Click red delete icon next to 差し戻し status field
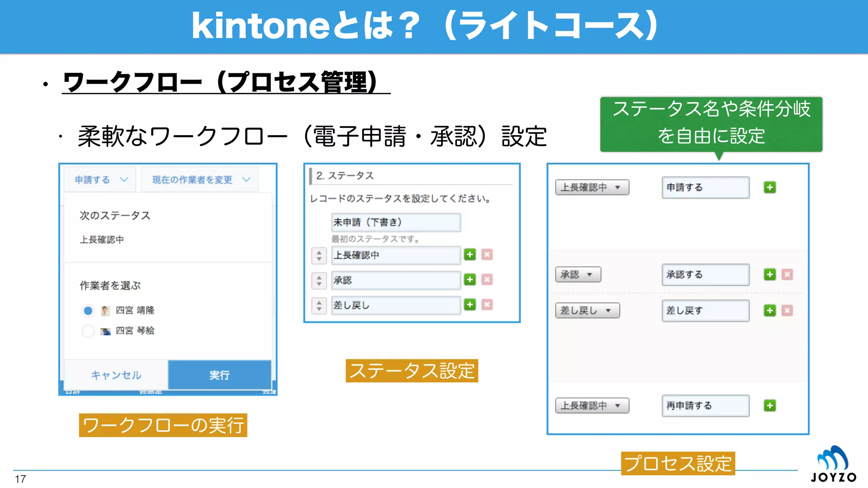 pos(487,305)
